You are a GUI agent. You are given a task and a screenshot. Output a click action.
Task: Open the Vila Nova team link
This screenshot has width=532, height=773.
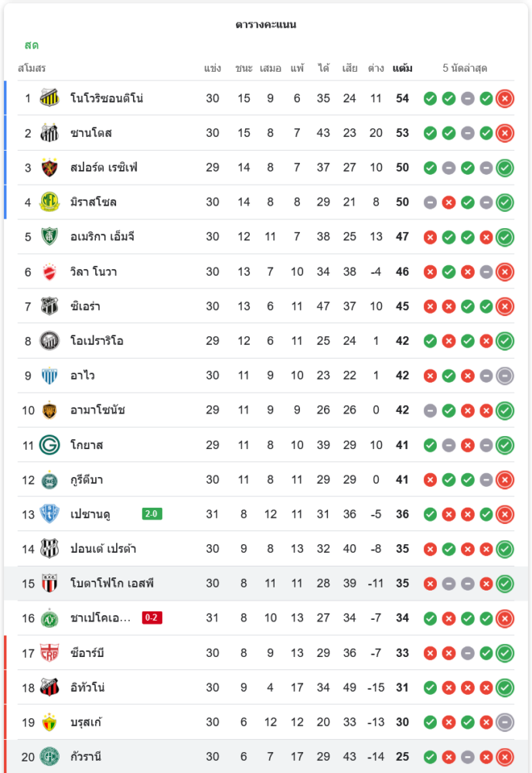(94, 271)
